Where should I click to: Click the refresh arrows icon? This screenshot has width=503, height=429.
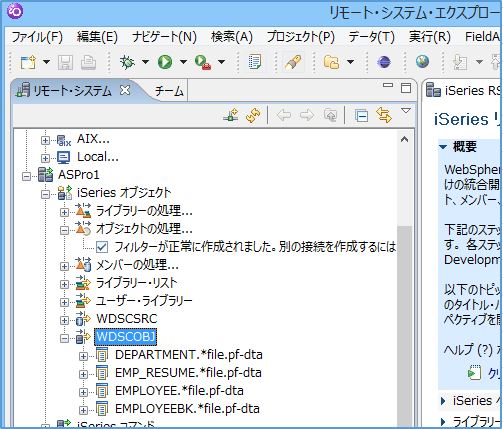[253, 115]
